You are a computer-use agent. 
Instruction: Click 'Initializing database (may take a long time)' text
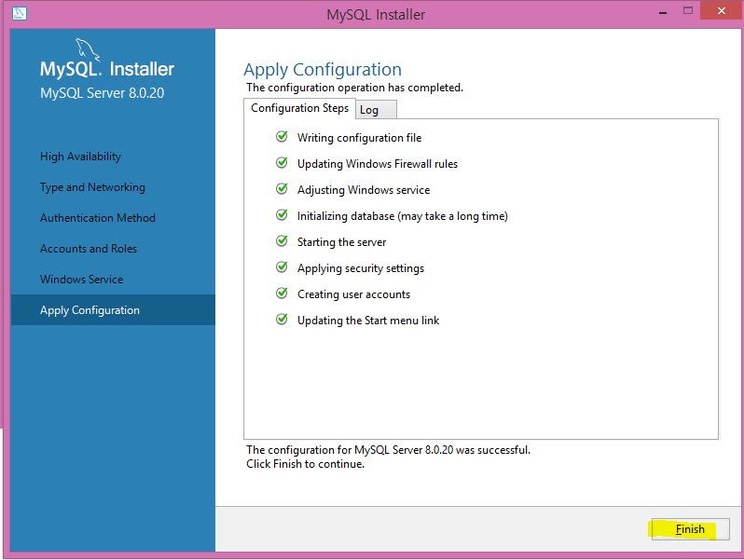pos(403,216)
